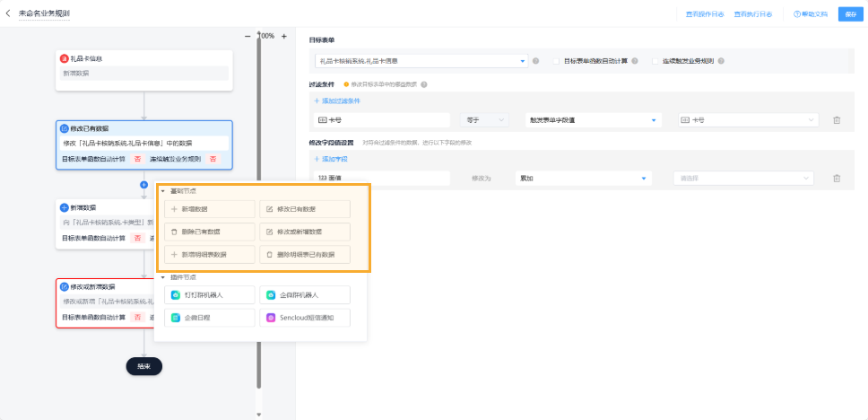868x420 pixels.
Task: Open the 触发表单字段值 dropdown
Action: click(x=594, y=120)
